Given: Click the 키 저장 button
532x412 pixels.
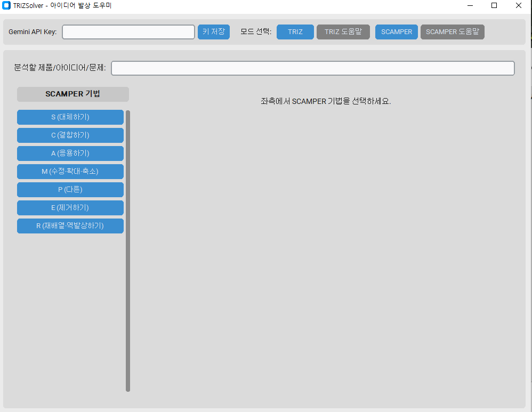Looking at the screenshot, I should (214, 32).
